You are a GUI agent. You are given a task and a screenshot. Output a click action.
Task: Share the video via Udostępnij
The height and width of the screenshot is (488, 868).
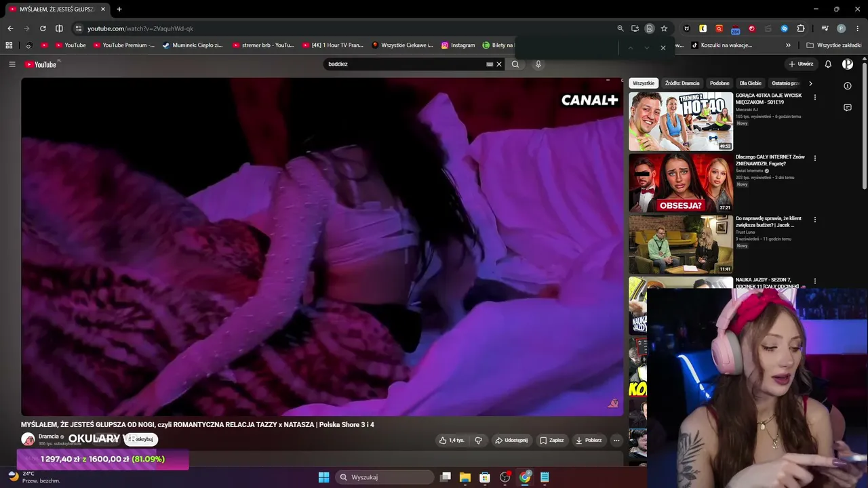pyautogui.click(x=511, y=441)
